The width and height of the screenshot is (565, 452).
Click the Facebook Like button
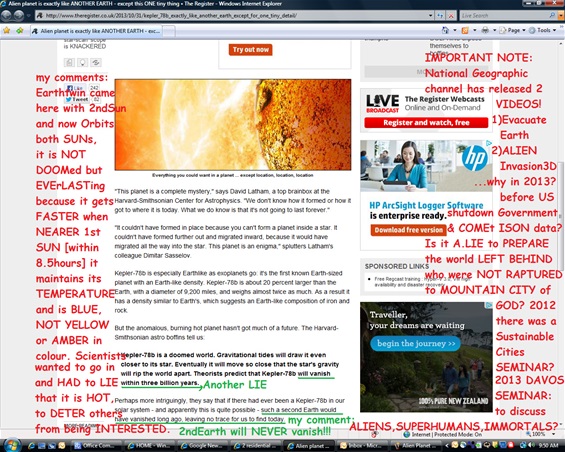point(75,88)
